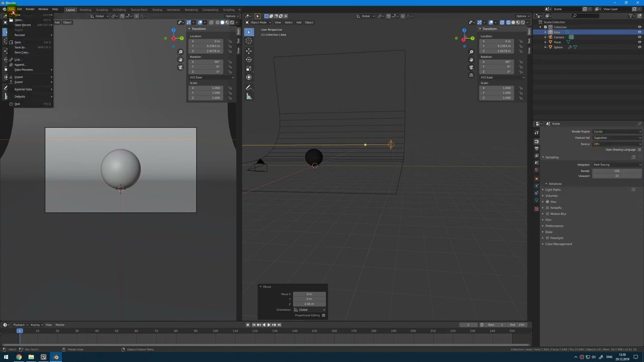The height and width of the screenshot is (362, 644).
Task: Switch perspective/orthographic grid icon in right viewport
Action: (x=471, y=75)
